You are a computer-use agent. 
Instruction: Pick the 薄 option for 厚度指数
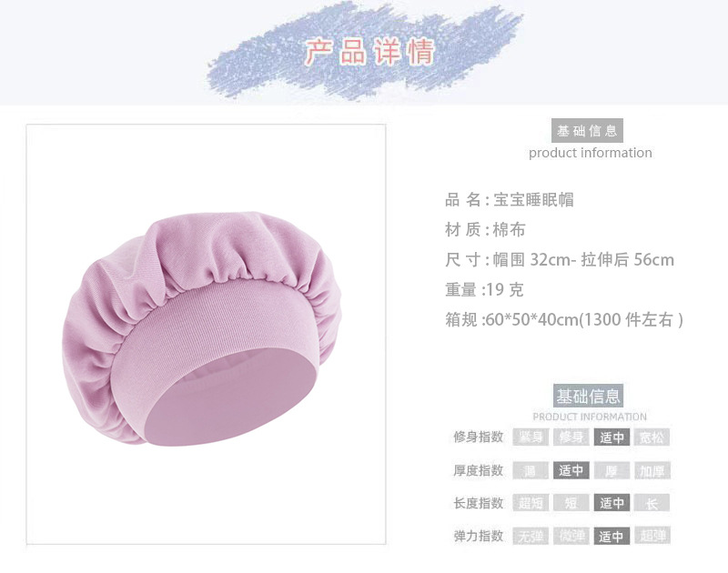coord(531,470)
